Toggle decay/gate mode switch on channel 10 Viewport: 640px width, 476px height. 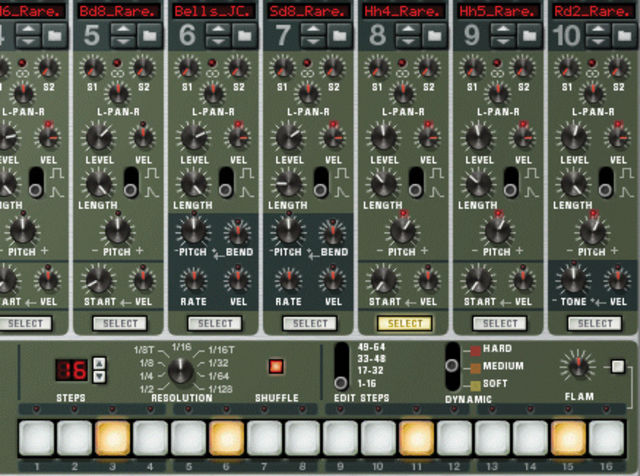click(x=606, y=182)
